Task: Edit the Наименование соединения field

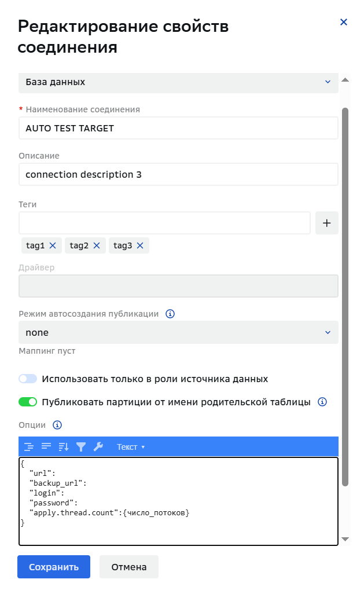Action: coord(178,128)
